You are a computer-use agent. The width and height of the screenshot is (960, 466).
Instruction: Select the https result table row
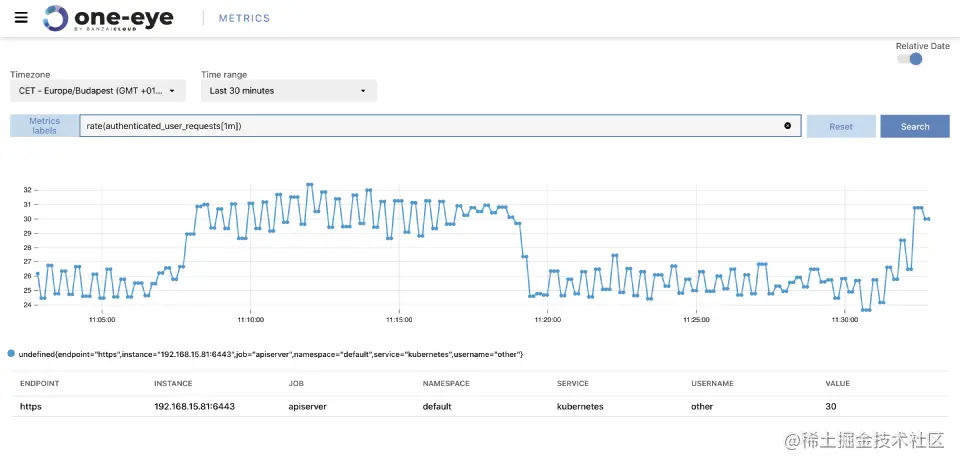click(x=480, y=407)
